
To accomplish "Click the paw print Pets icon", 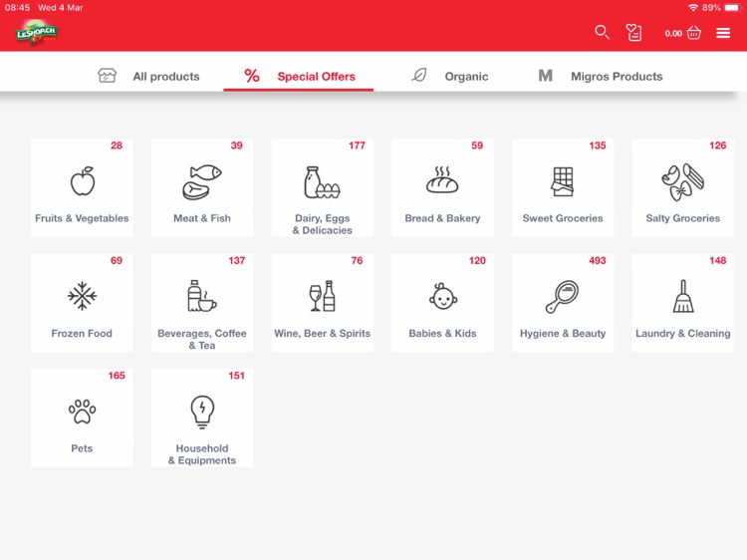I will point(82,412).
